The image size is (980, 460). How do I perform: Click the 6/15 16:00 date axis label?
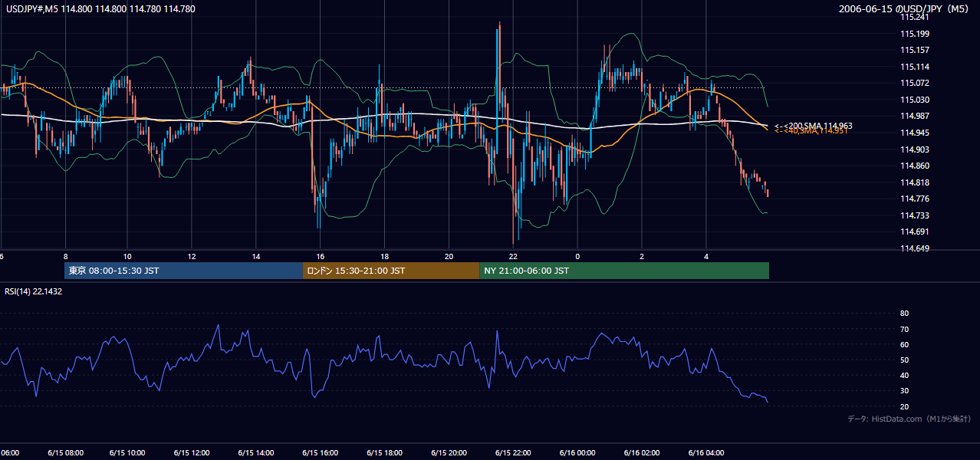pos(320,452)
